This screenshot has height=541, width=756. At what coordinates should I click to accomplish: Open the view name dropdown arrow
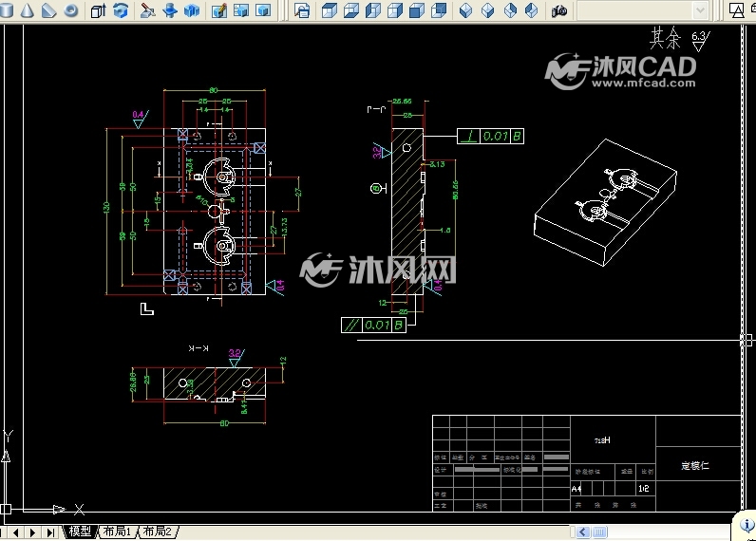(700, 10)
